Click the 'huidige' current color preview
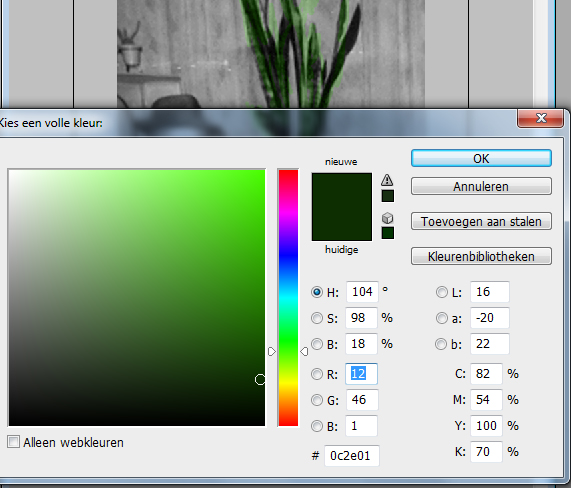 (342, 224)
